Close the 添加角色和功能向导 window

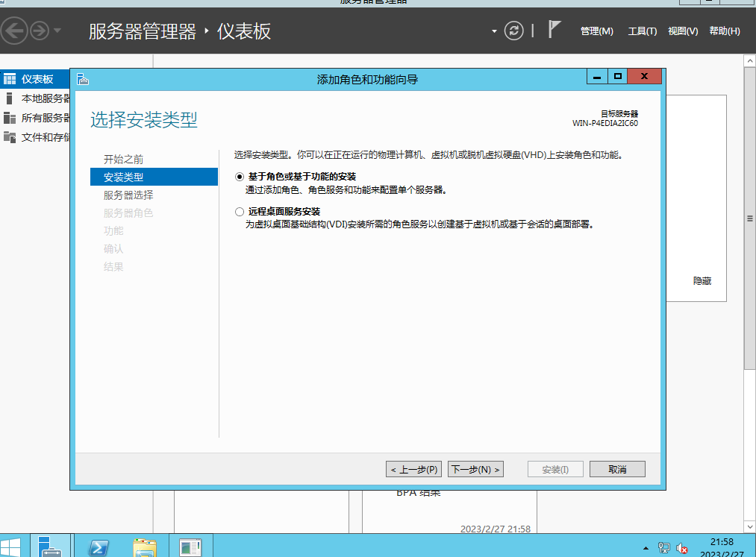pos(644,76)
